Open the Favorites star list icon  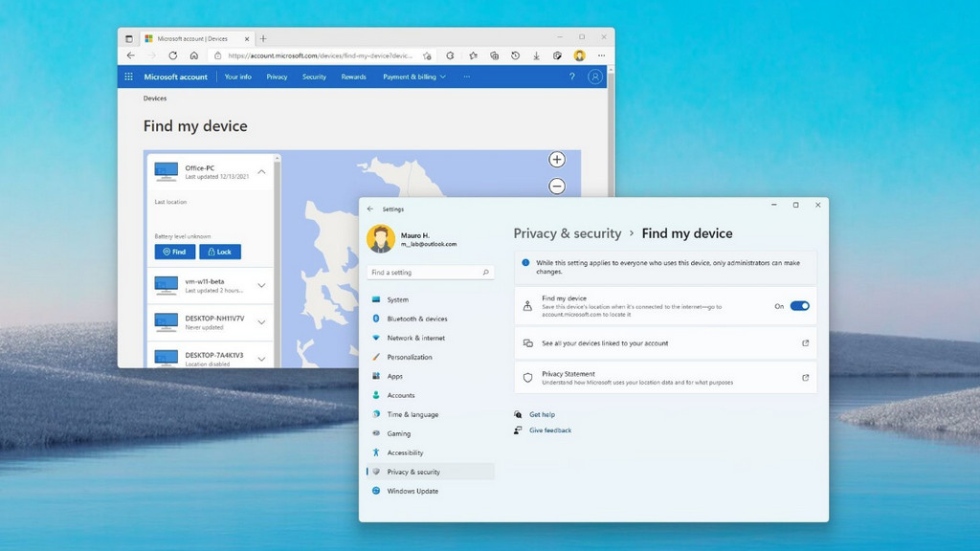[x=473, y=55]
